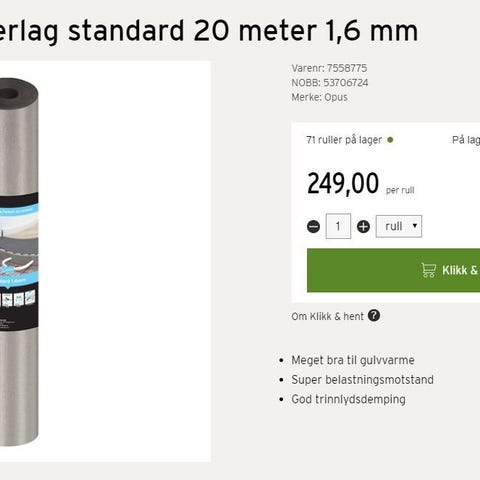Click Super belastningsmotstand bullet

[x=362, y=380]
